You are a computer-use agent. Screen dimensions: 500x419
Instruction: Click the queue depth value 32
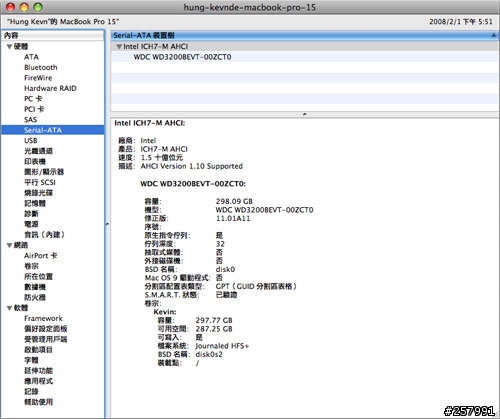coord(220,244)
